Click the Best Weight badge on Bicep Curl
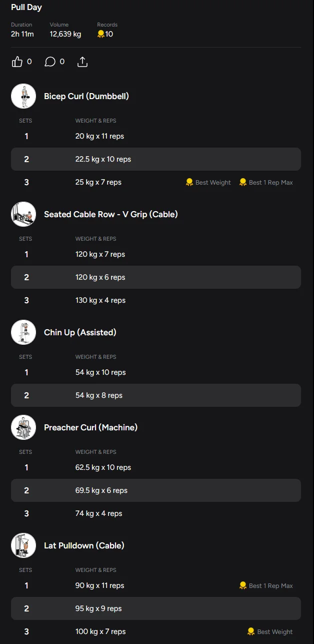 tap(208, 183)
